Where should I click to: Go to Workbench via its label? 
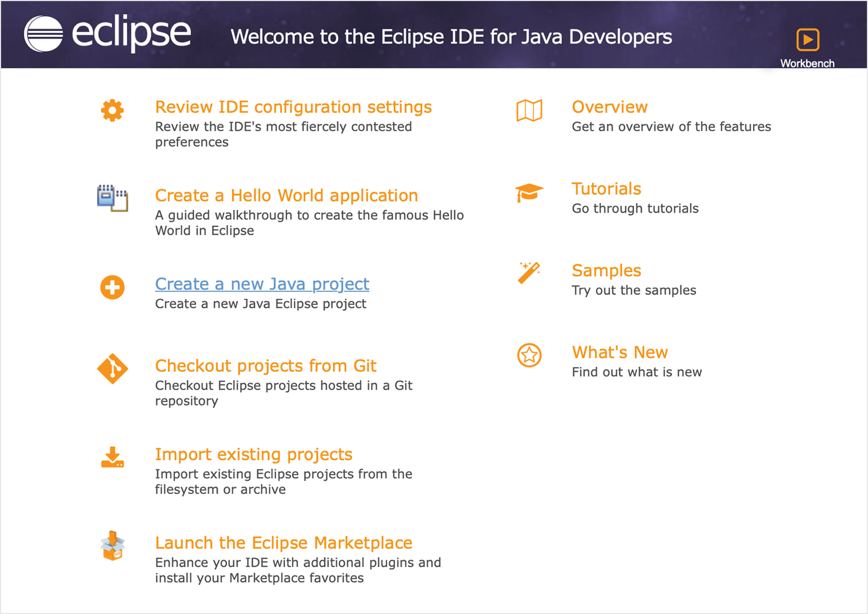(x=808, y=63)
